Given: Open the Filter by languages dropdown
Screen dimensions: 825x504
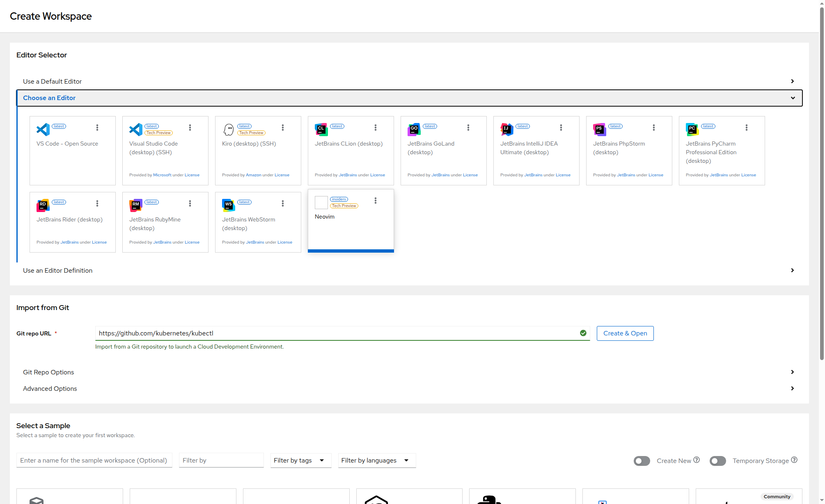Looking at the screenshot, I should point(376,461).
